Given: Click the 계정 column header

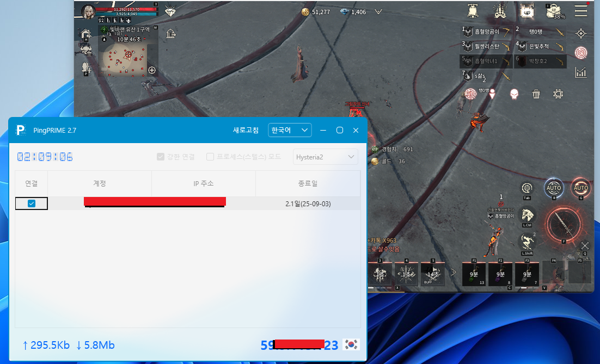Looking at the screenshot, I should (x=100, y=183).
